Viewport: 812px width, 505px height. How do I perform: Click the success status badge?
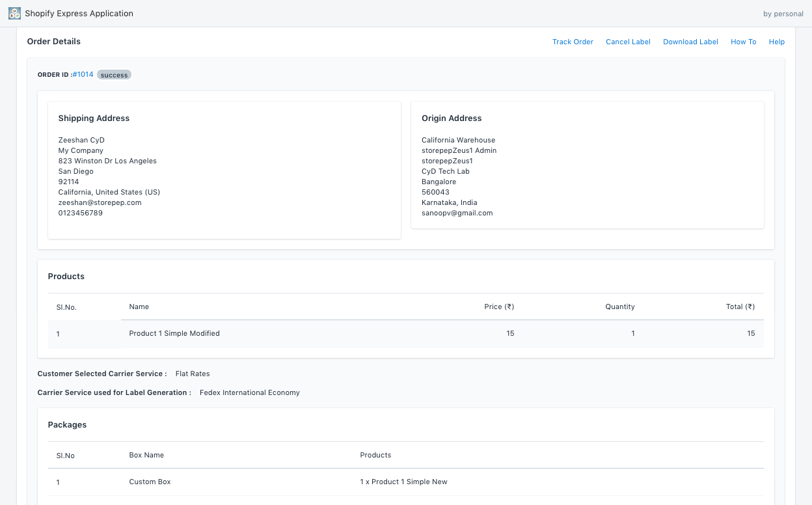point(114,75)
